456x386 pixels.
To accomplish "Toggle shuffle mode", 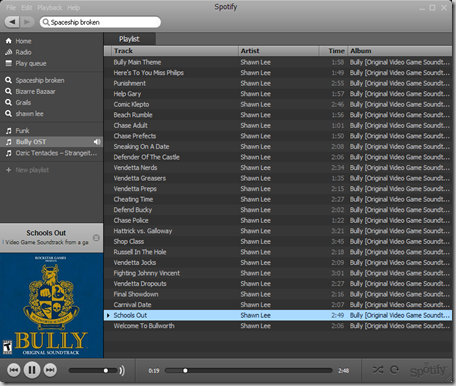I will 378,370.
